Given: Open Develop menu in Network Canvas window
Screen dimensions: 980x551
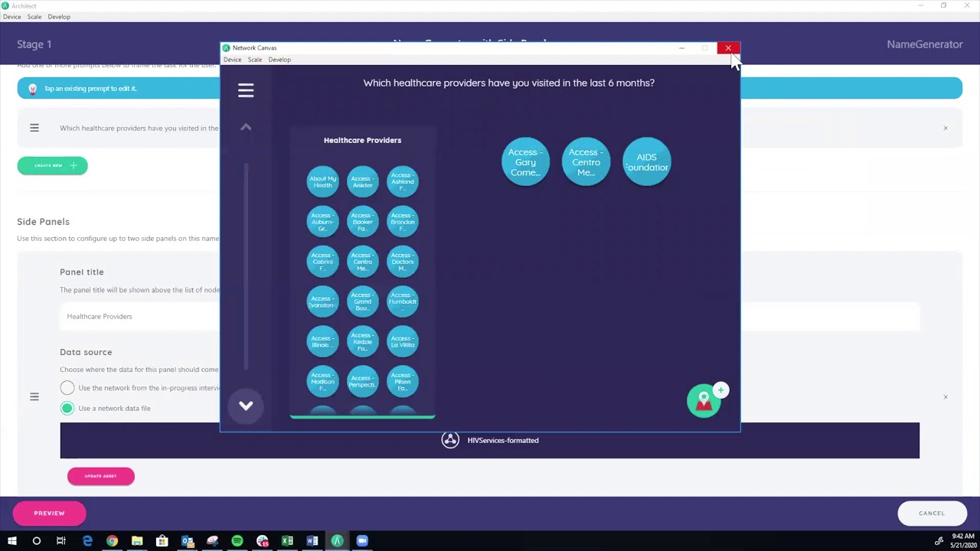Looking at the screenshot, I should click(x=279, y=60).
